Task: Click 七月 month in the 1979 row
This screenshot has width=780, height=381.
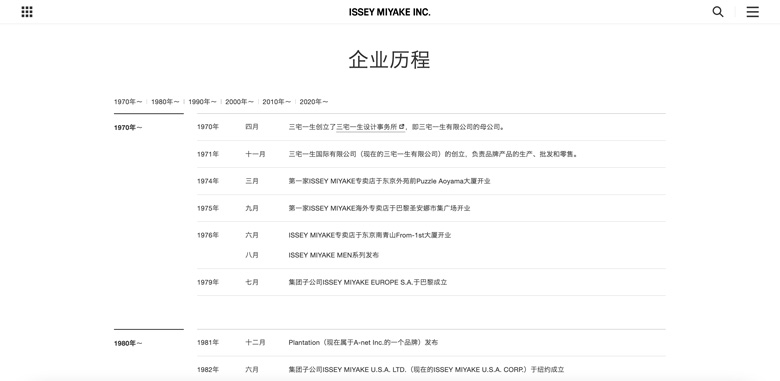Action: tap(252, 283)
